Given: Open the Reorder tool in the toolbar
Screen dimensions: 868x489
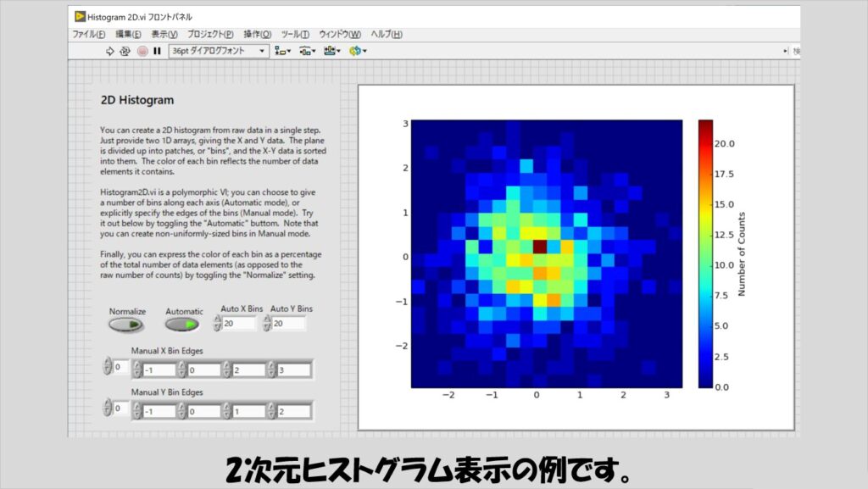Looking at the screenshot, I should 357,51.
